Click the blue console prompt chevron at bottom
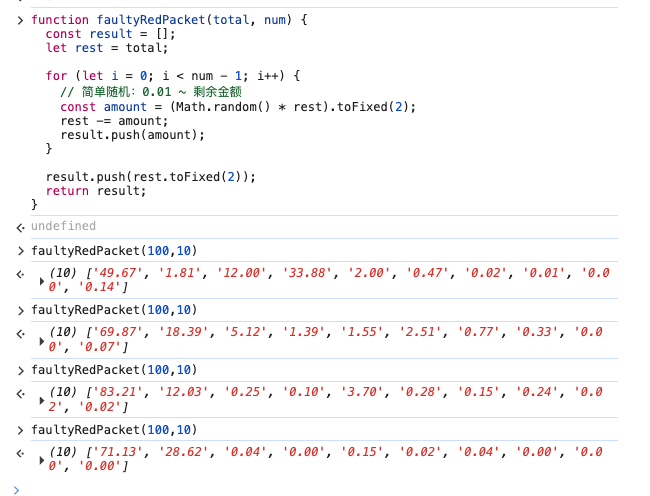Image resolution: width=650 pixels, height=496 pixels. point(16,489)
